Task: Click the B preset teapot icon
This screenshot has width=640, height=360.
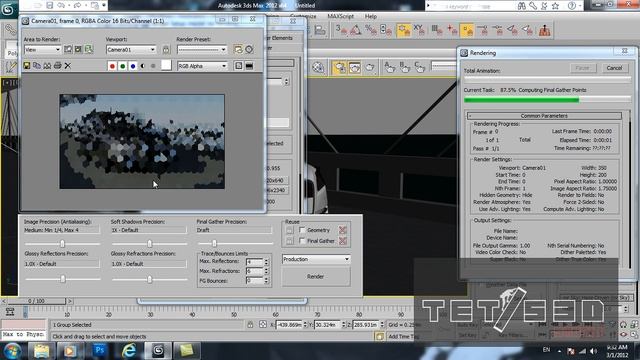Action: pos(404,67)
